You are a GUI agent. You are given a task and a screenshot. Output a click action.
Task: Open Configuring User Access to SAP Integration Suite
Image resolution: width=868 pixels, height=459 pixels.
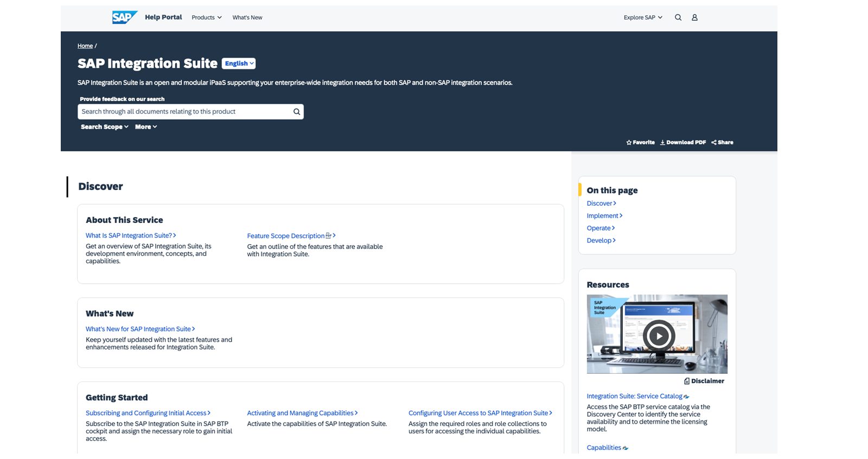(x=480, y=413)
